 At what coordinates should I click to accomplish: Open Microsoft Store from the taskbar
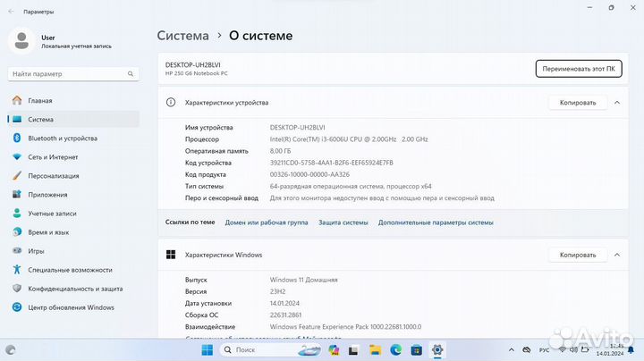click(x=417, y=350)
